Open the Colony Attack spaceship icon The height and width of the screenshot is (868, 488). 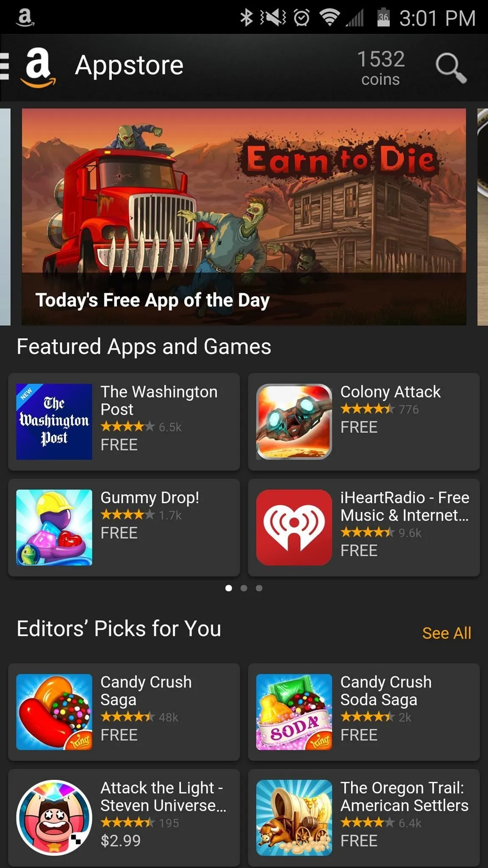click(x=294, y=422)
